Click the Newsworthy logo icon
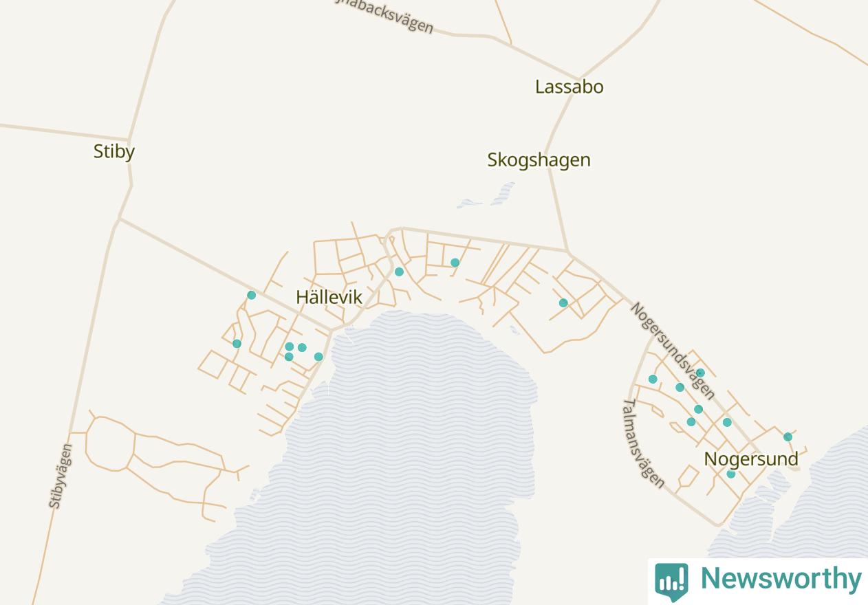 coord(671,582)
